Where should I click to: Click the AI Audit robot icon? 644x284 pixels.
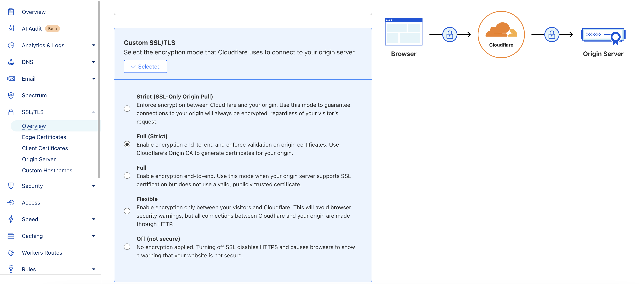11,29
